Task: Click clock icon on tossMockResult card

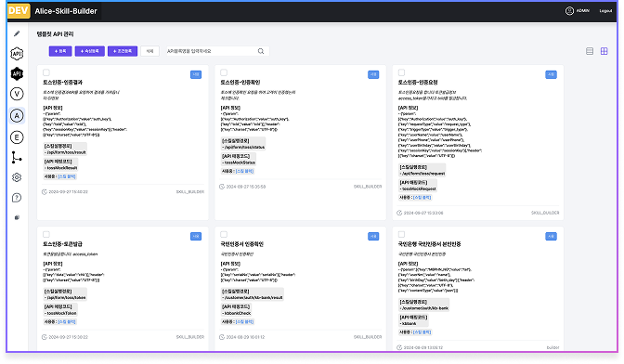Action: [x=45, y=191]
